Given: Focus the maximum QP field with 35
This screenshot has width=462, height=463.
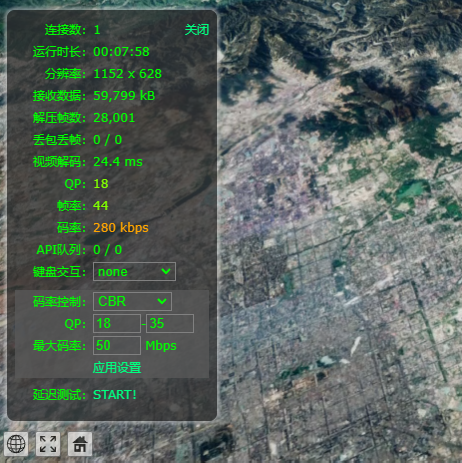Looking at the screenshot, I should point(170,323).
